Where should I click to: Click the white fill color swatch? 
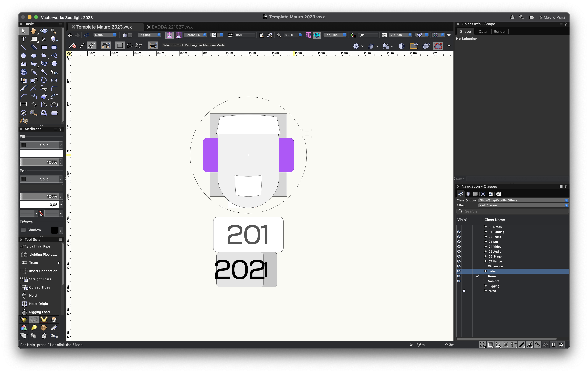(x=41, y=153)
